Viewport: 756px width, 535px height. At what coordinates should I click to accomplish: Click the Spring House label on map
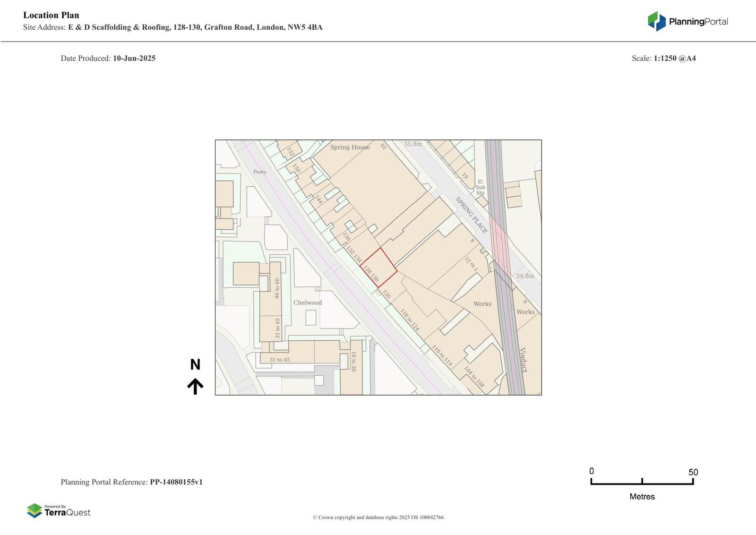[x=350, y=147]
